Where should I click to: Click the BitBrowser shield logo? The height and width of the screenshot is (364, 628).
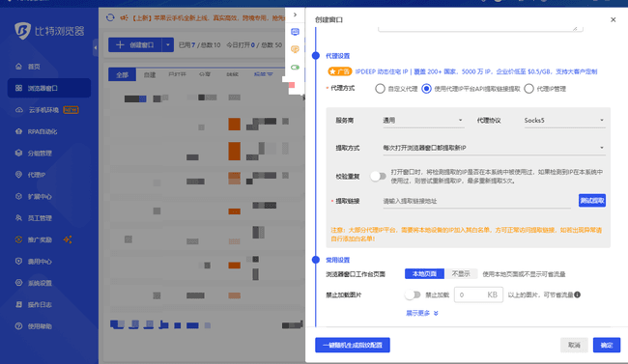coord(22,31)
